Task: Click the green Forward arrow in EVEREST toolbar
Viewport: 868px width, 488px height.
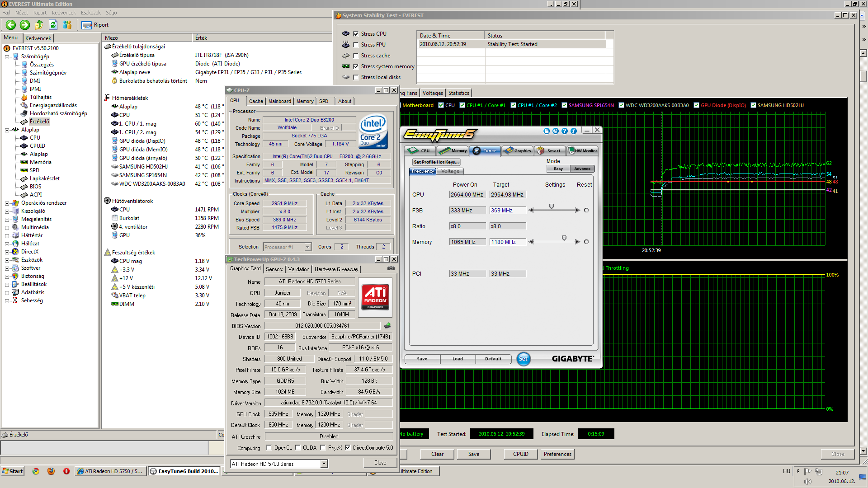Action: click(25, 25)
